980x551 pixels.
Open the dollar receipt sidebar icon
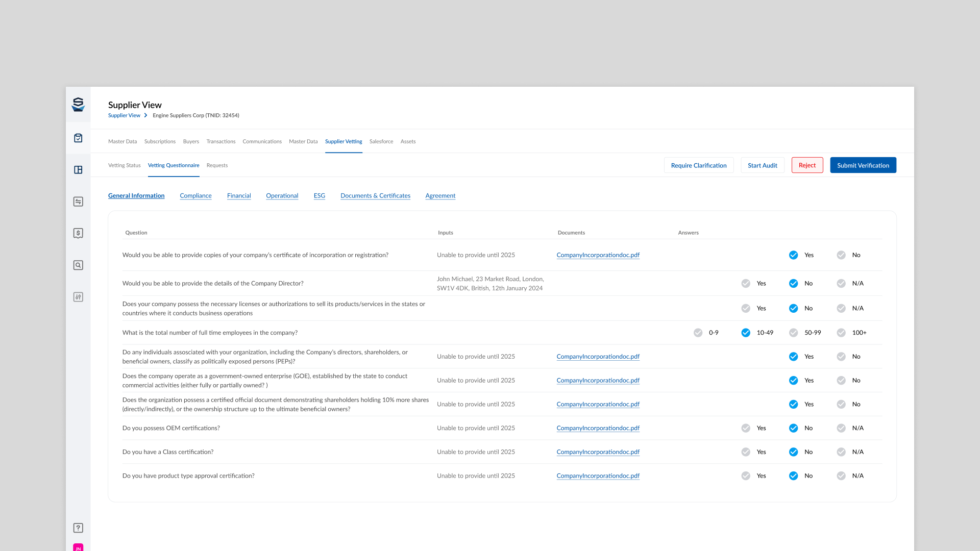[x=78, y=233]
